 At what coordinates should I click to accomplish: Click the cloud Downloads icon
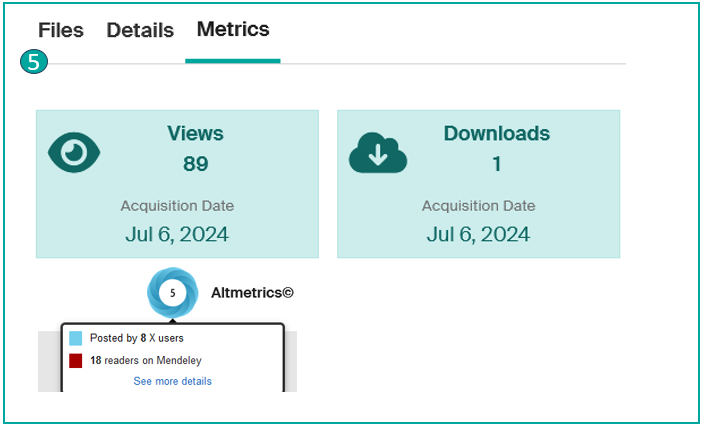click(377, 153)
